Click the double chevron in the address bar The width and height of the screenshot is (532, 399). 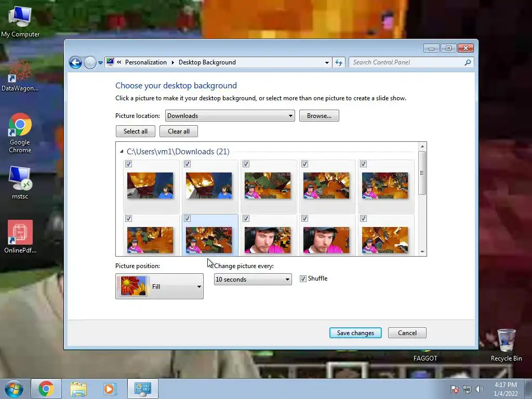(x=119, y=62)
